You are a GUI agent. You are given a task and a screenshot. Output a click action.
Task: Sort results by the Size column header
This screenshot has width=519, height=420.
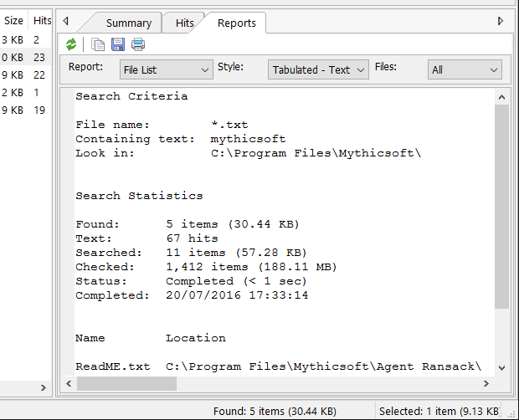coord(13,21)
